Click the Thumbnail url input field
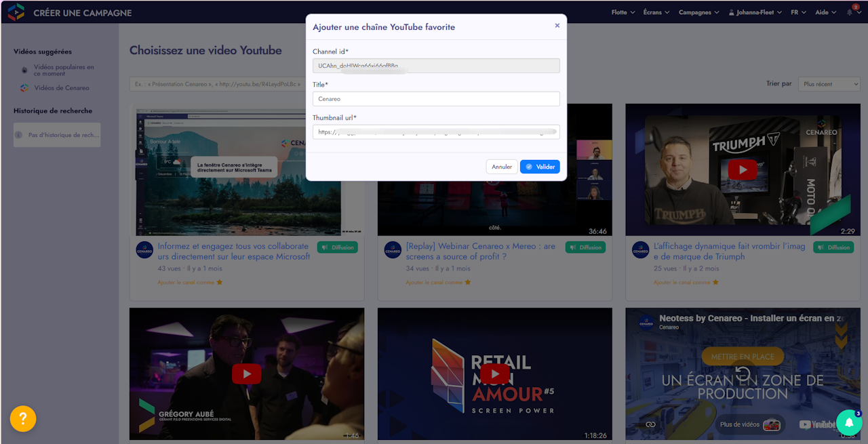This screenshot has width=868, height=444. (x=436, y=132)
